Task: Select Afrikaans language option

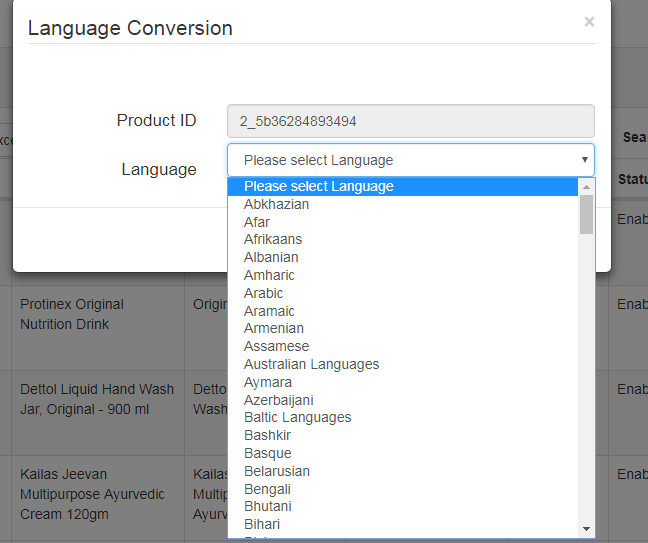Action: tap(273, 240)
